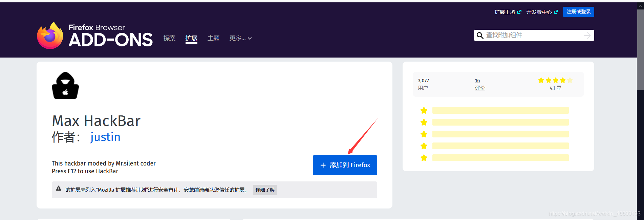Click the fourth rating bar in the list
The height and width of the screenshot is (220, 644).
point(500,146)
